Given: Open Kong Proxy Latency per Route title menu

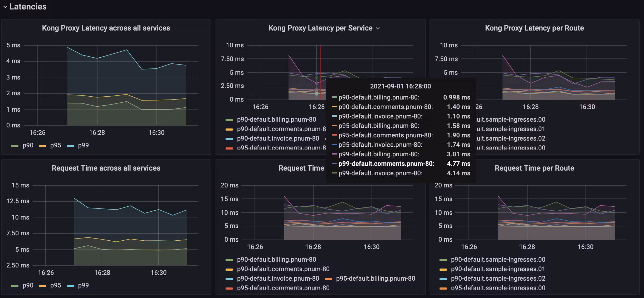Looking at the screenshot, I should (x=534, y=28).
